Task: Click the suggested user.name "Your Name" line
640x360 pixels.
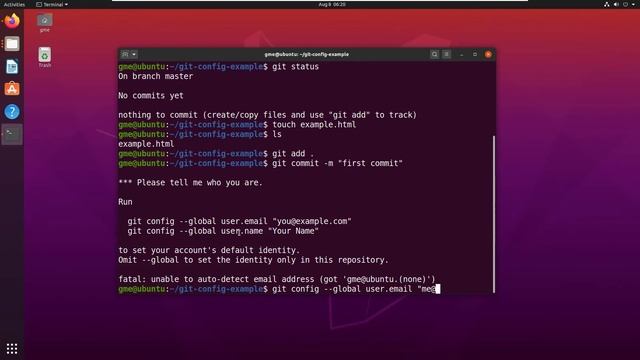Action: click(x=223, y=231)
